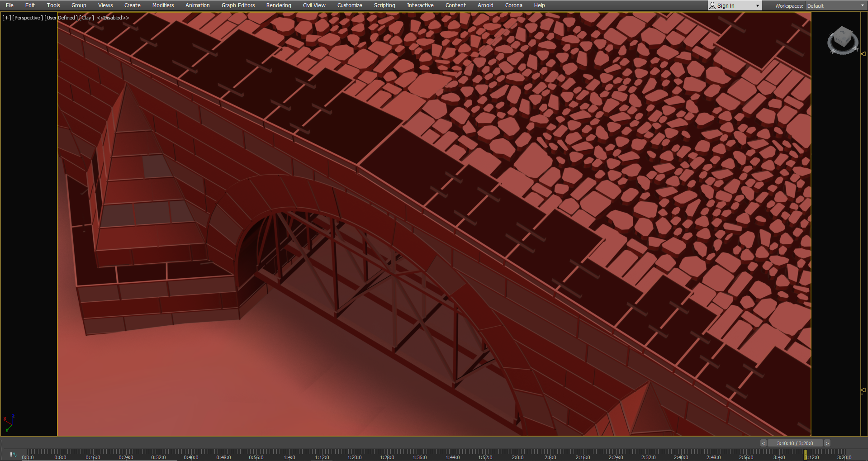Click the Sign In user icon
This screenshot has width=868, height=461.
[x=712, y=5]
